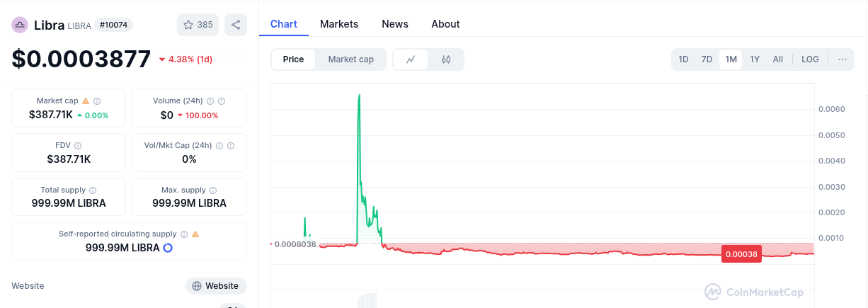Set chart range to 1M
Viewport: 868px width, 308px height.
point(731,59)
